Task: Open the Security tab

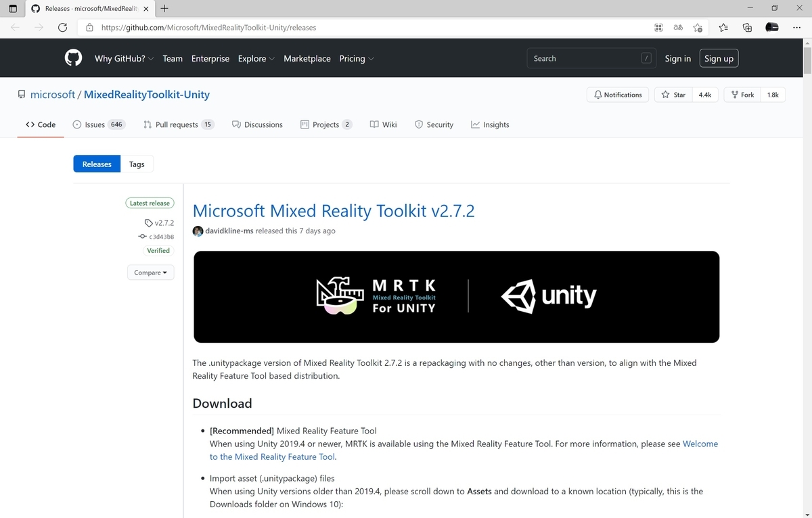Action: pos(434,124)
